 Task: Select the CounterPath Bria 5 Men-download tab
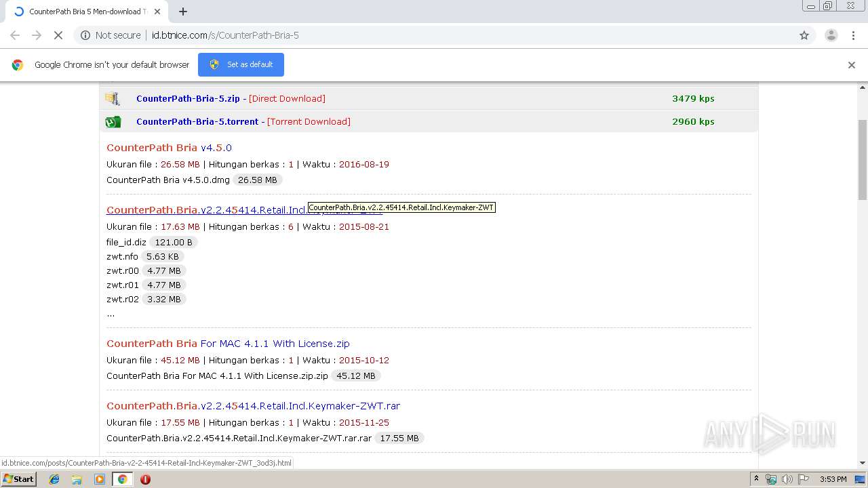[x=85, y=12]
